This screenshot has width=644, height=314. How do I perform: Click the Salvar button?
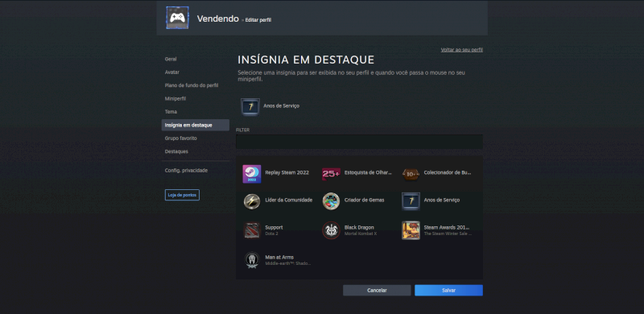tap(448, 290)
